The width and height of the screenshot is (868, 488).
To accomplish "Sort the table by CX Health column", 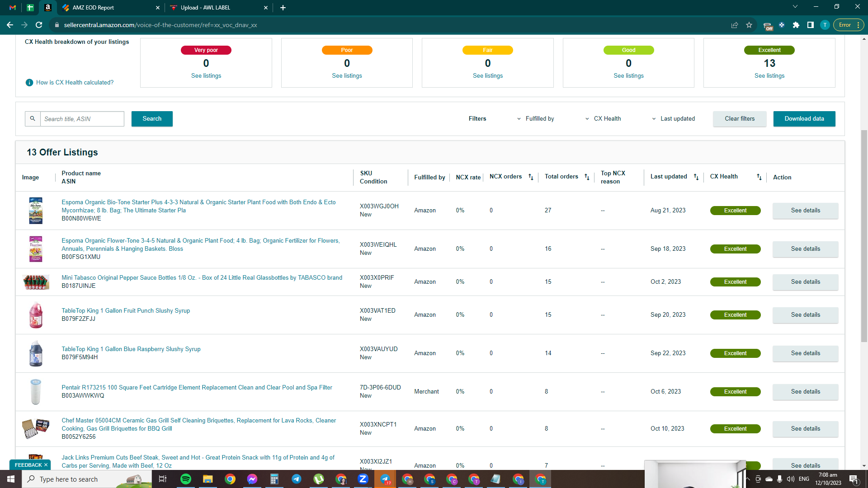I will pyautogui.click(x=759, y=177).
